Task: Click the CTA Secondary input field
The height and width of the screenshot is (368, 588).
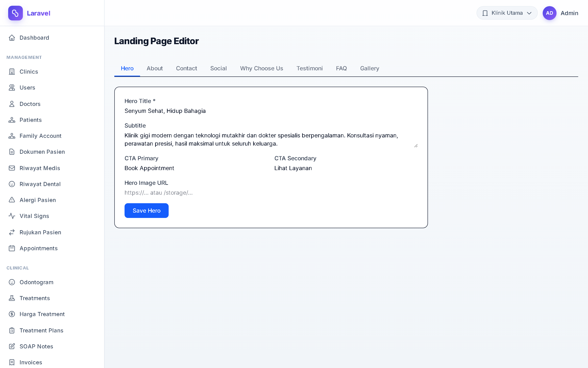Action: (346, 168)
